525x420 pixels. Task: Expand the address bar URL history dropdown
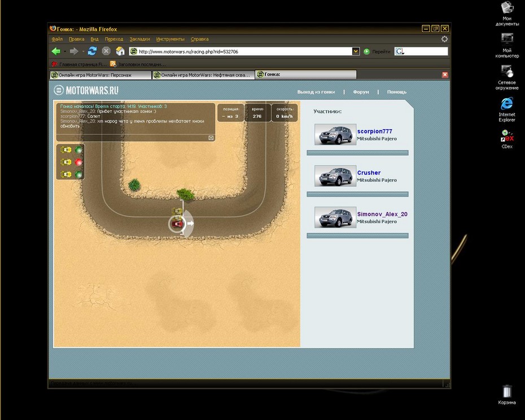(x=356, y=51)
